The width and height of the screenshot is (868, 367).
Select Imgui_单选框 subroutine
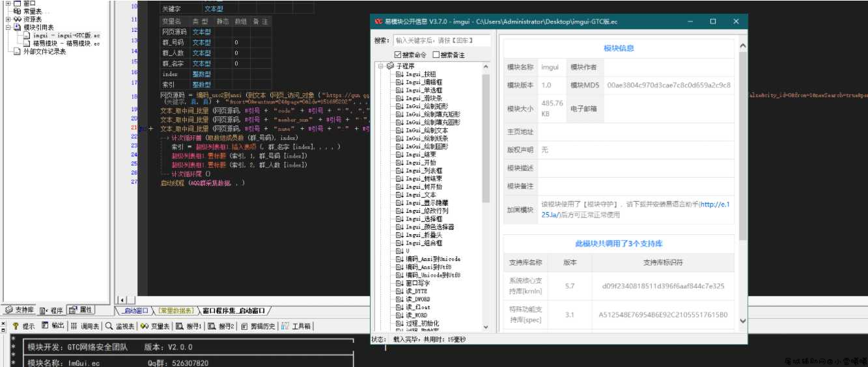424,90
